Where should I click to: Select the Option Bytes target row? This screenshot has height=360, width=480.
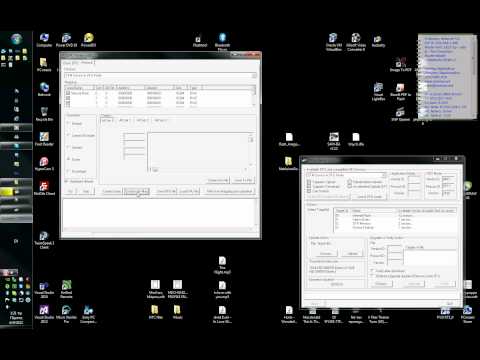tap(395, 220)
